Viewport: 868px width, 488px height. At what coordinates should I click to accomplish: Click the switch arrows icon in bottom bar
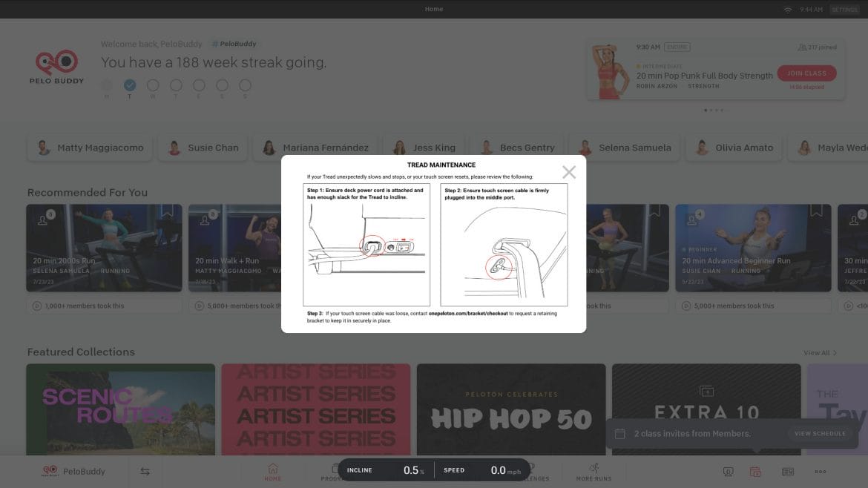coord(145,472)
